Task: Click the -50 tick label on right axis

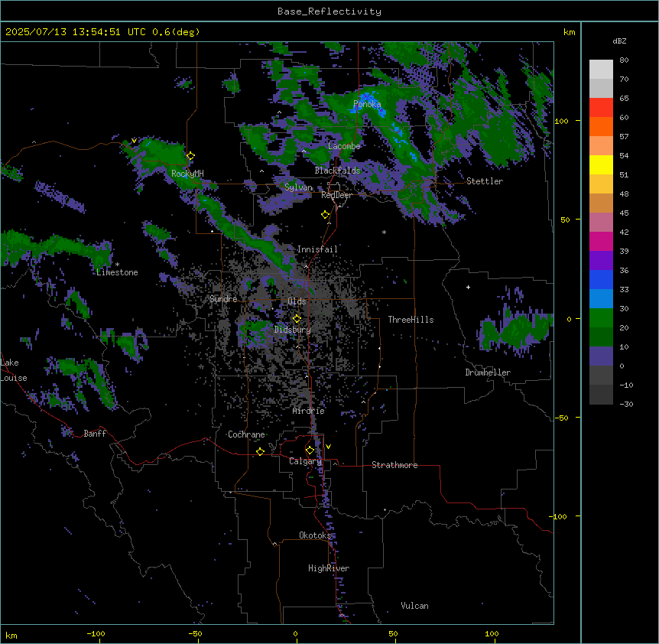Action: click(561, 418)
